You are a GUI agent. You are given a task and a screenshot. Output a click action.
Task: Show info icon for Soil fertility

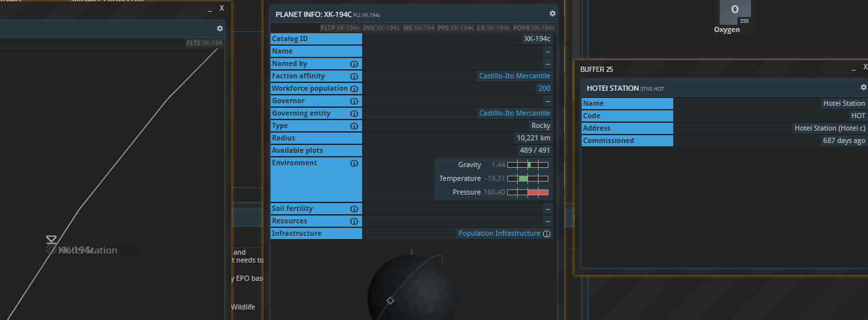coord(354,209)
